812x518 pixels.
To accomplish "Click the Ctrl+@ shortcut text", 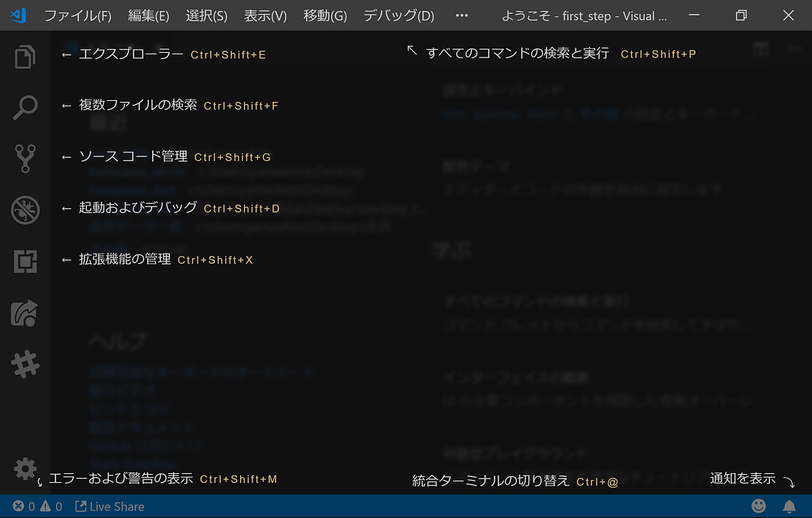I will pos(597,482).
